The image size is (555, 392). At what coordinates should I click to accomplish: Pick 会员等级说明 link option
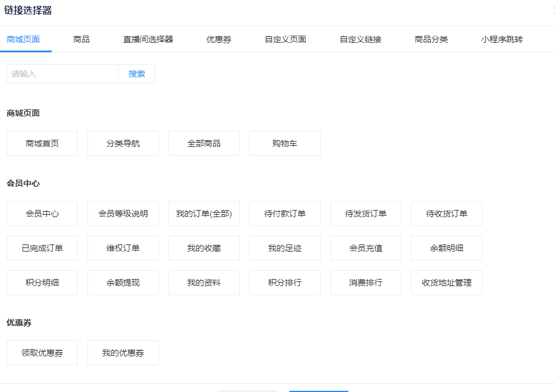click(x=123, y=214)
